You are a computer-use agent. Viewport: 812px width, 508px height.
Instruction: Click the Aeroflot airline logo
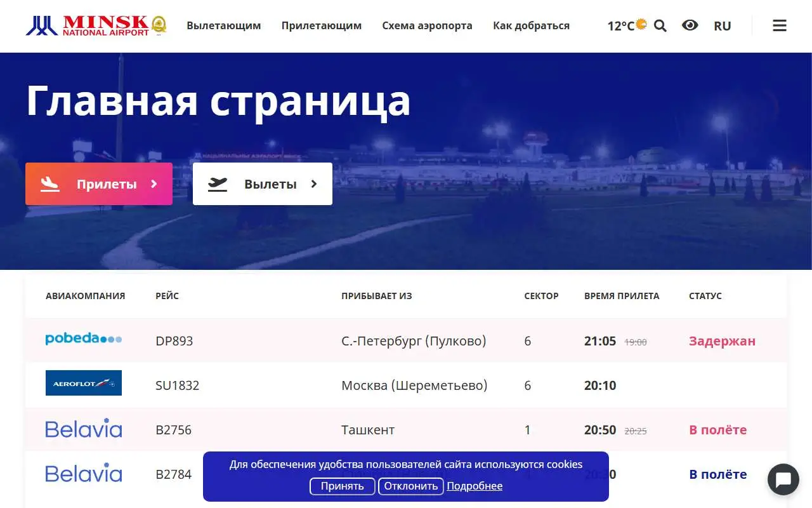(84, 383)
